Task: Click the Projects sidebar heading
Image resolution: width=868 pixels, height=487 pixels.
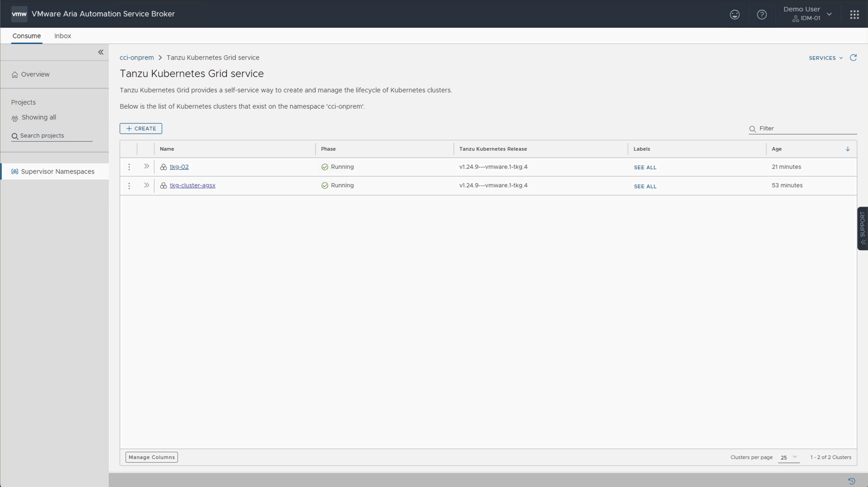Action: tap(23, 102)
